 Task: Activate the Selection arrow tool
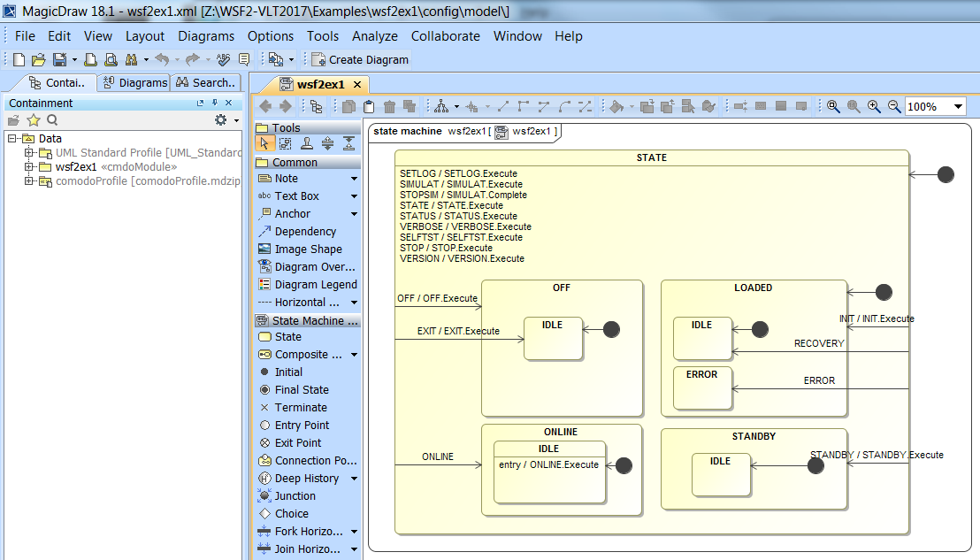pos(265,144)
